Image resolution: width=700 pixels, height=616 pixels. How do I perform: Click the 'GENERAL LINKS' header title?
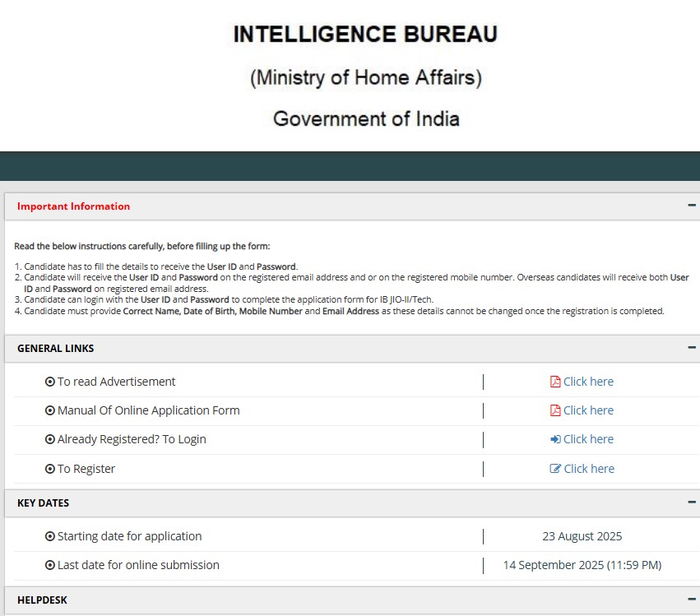click(56, 348)
